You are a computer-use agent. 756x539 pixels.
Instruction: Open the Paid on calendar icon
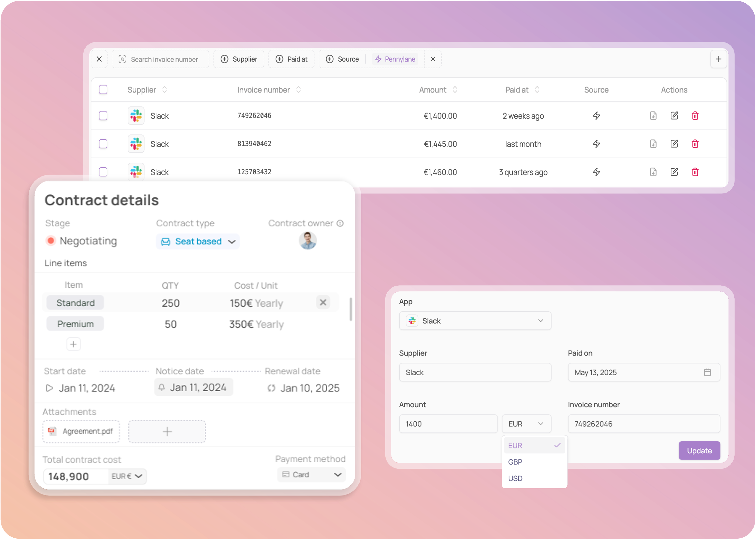point(707,372)
